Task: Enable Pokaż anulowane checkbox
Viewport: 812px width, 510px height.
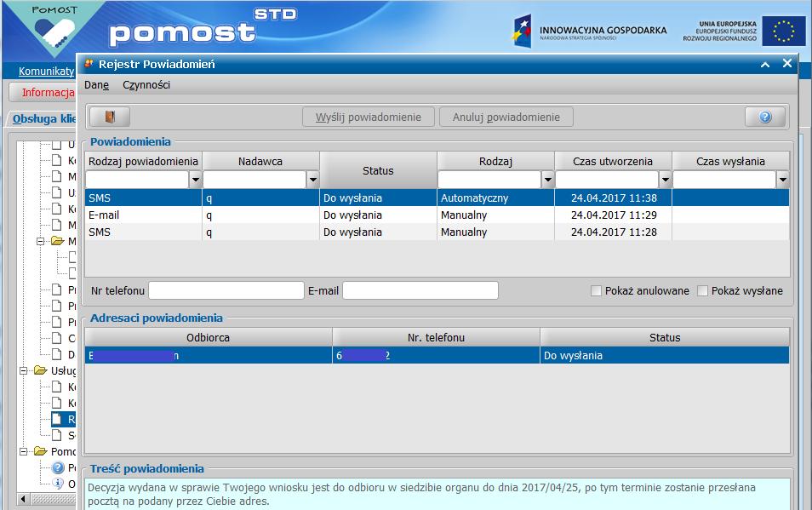Action: tap(596, 291)
